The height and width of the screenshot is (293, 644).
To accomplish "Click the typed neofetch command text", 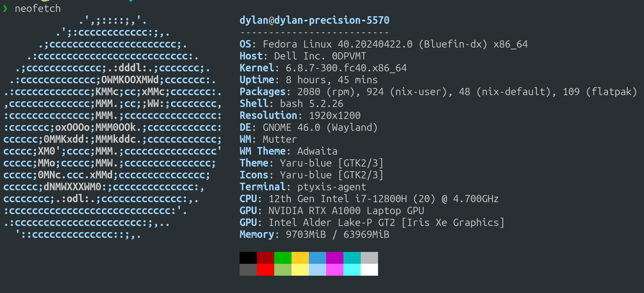I will click(x=38, y=8).
